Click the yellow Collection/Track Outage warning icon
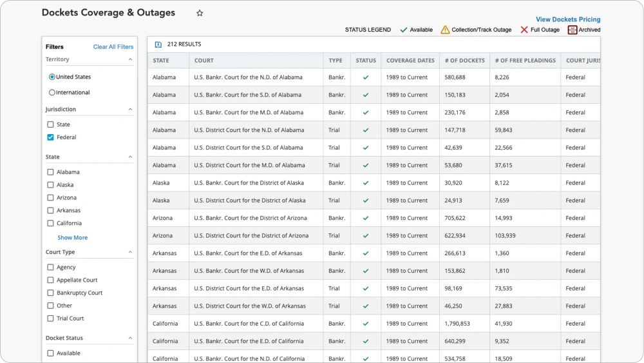 (x=445, y=30)
